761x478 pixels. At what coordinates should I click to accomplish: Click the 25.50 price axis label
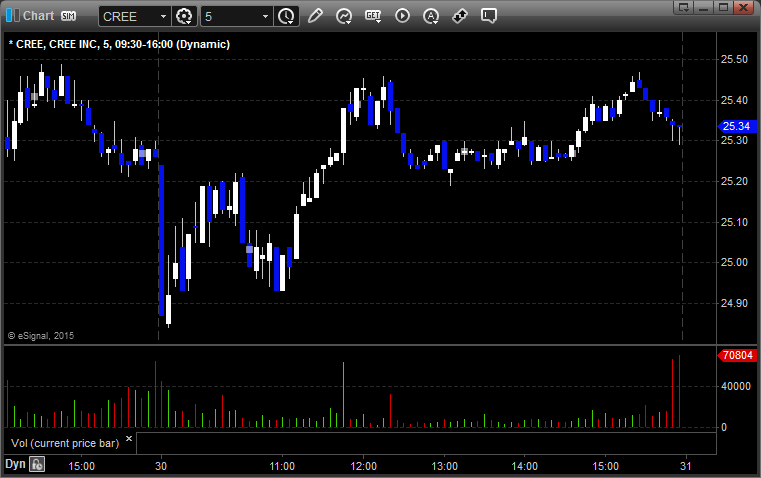[x=734, y=59]
